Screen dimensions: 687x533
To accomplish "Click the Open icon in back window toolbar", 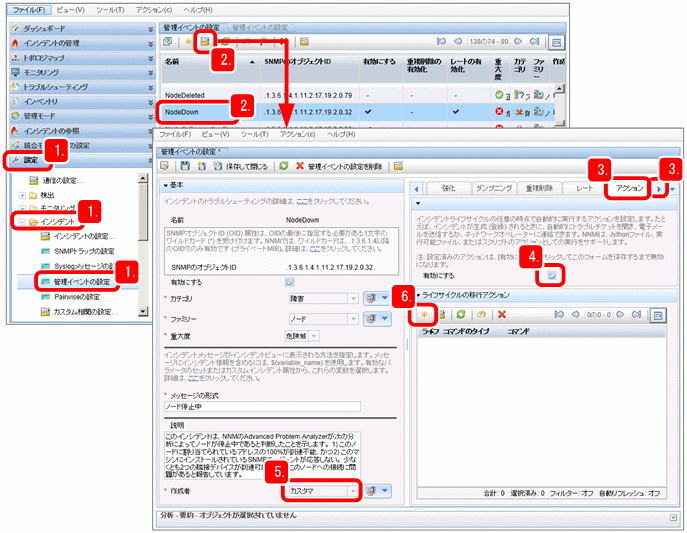I will click(205, 42).
